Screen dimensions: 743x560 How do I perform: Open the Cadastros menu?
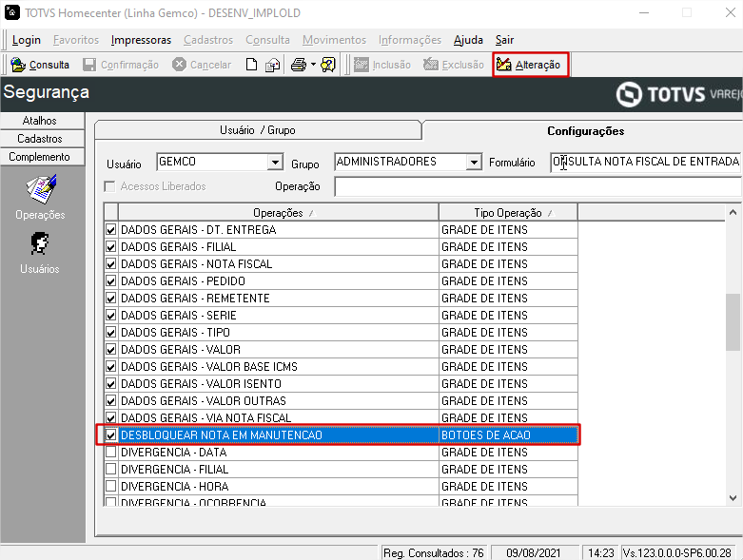coord(208,40)
